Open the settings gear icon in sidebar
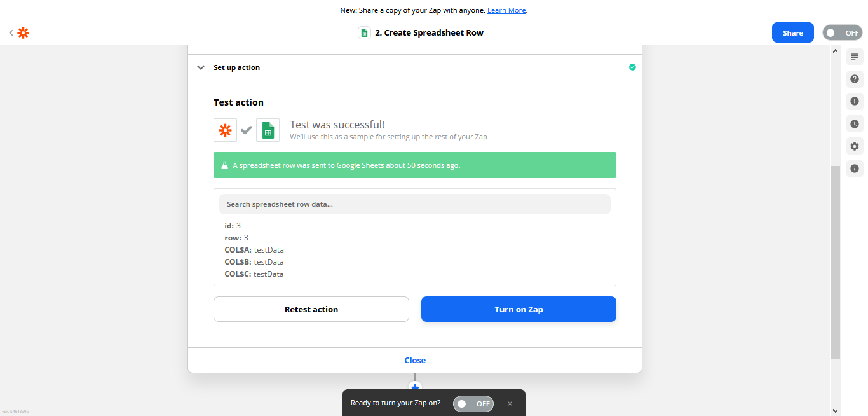Image resolution: width=868 pixels, height=416 pixels. click(855, 146)
